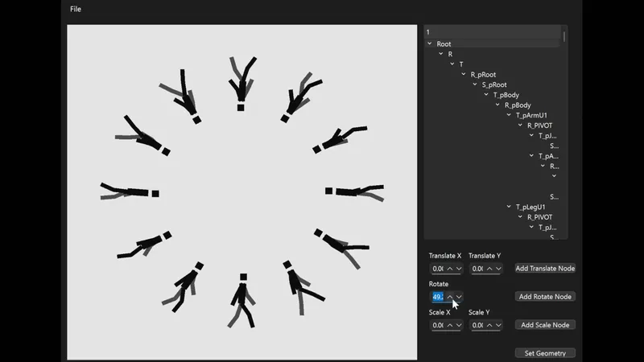Viewport: 644px width, 362px height.
Task: Click the Scale Y value field
Action: (x=477, y=325)
